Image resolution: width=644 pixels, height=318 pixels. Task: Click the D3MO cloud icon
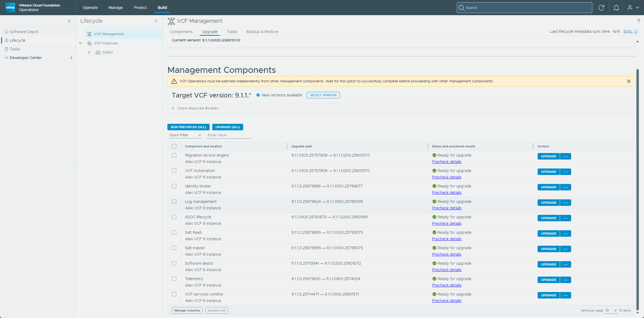click(98, 53)
